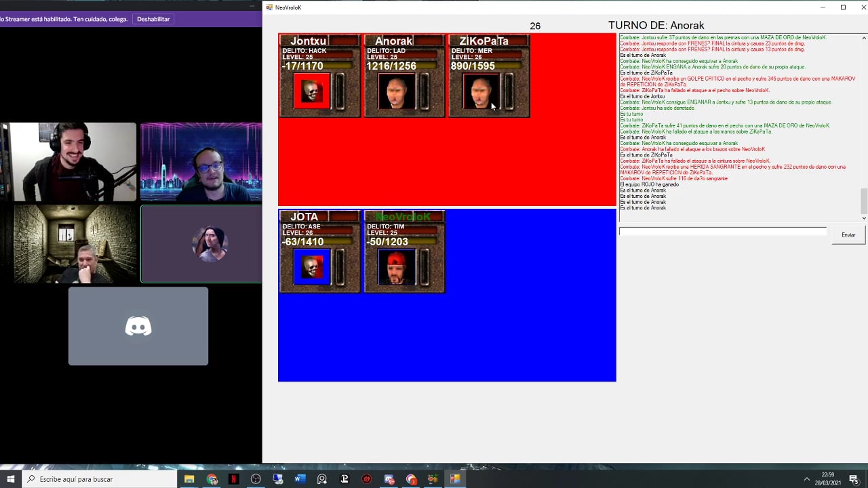Viewport: 868px width, 488px height.
Task: Click the Discord logo placeholder tile
Action: (138, 326)
